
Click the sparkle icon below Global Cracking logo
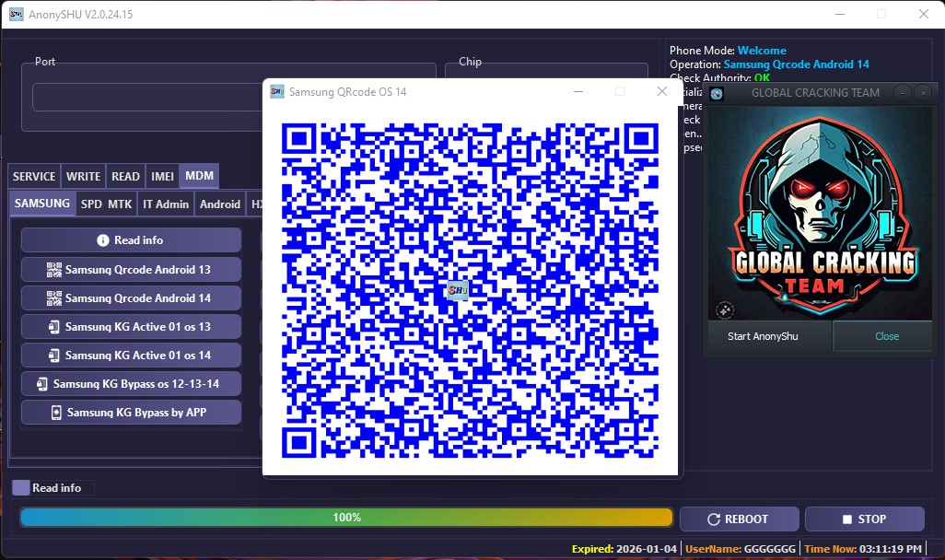[725, 309]
